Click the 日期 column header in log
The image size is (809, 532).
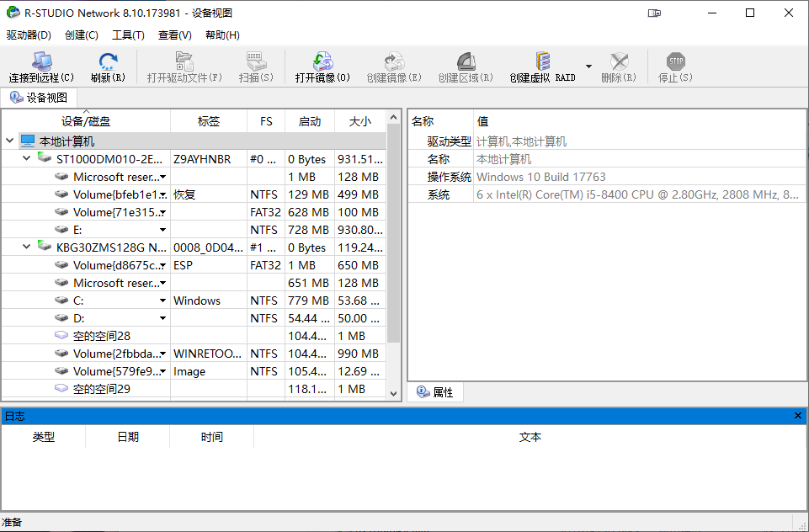coord(127,437)
